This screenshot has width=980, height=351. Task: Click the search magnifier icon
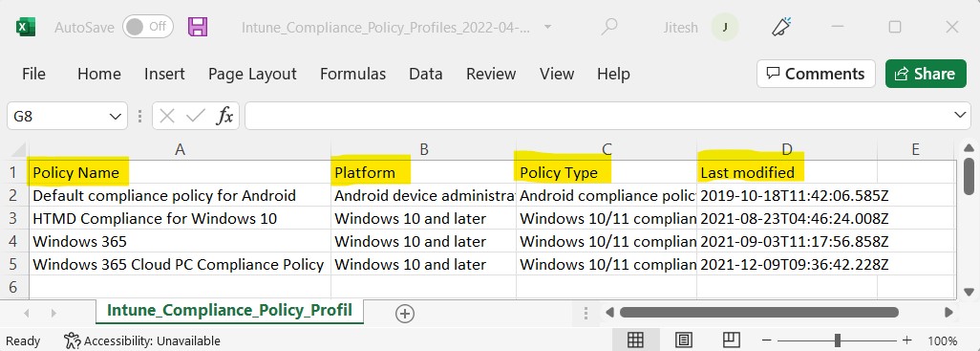[x=608, y=26]
